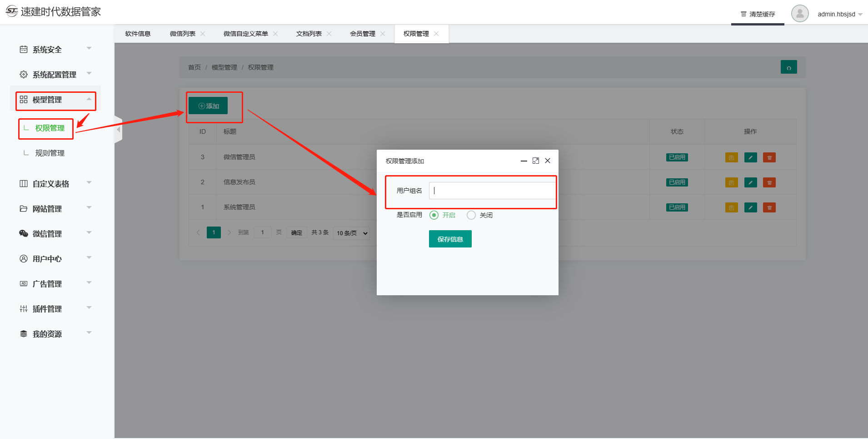
Task: Toggle 已启用 status for 系统管理员
Action: pos(677,207)
